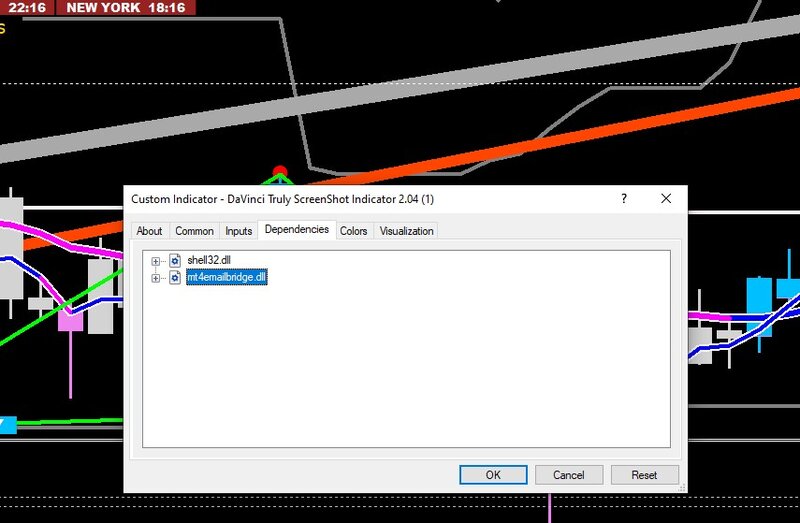This screenshot has width=800, height=523.
Task: Click the mt4emailbridge.dll file icon
Action: [x=175, y=278]
